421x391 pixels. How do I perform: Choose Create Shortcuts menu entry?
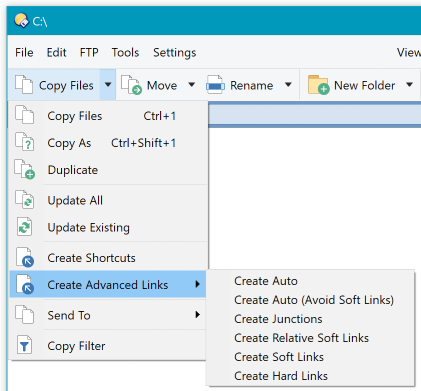point(109,258)
